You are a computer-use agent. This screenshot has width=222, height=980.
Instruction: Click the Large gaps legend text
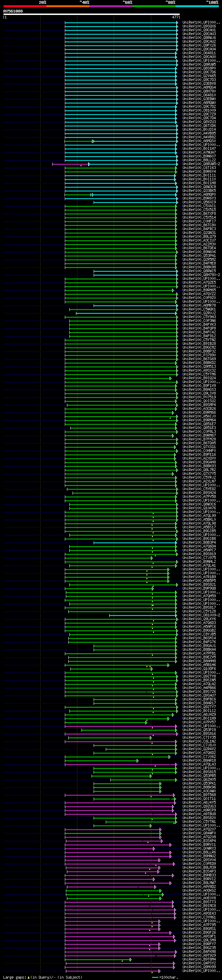click(x=43, y=977)
